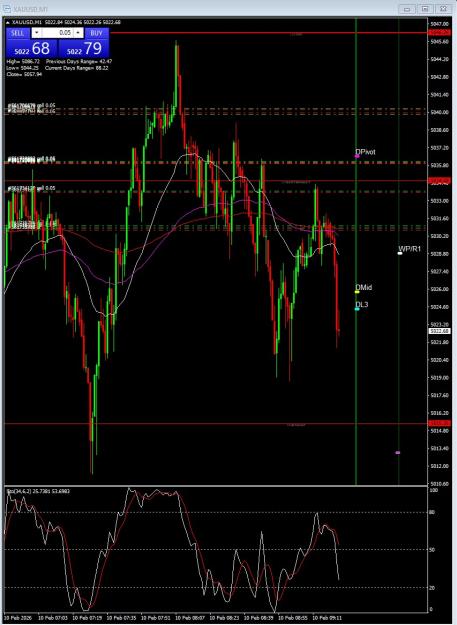
Task: Click the current price tag 5022.68 on axis
Action: point(439,331)
